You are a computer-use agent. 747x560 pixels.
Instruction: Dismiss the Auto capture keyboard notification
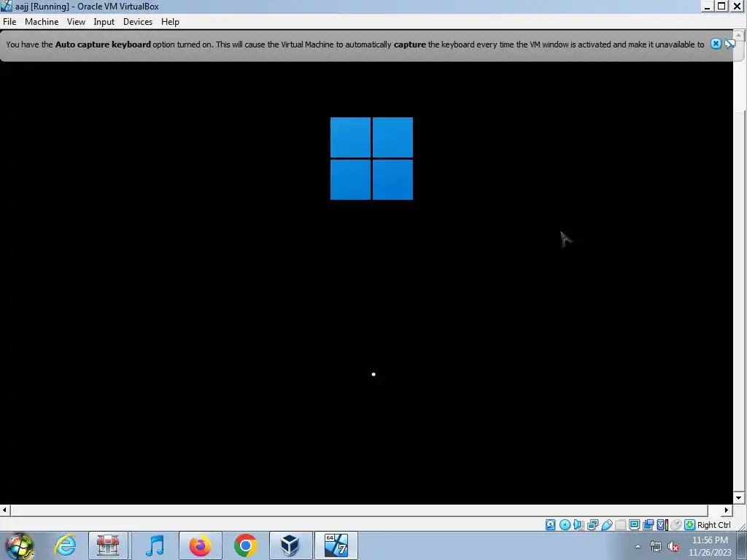[x=716, y=44]
